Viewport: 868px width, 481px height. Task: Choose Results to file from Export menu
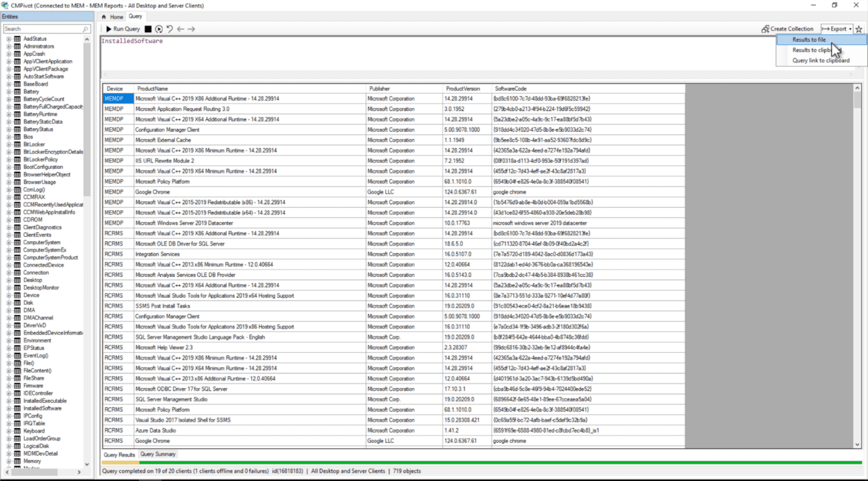tap(821, 39)
